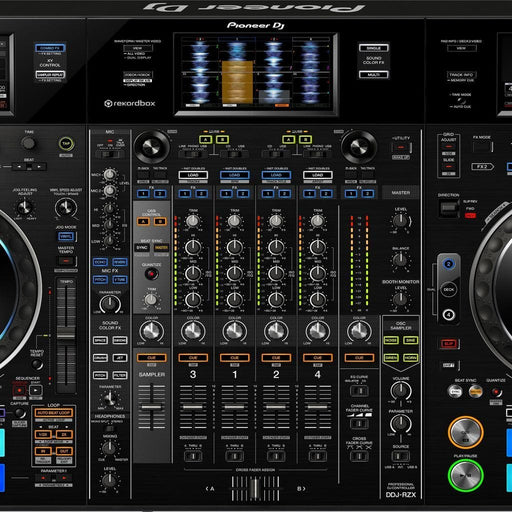The height and width of the screenshot is (512, 512).
Task: Click the MASTER LEVEL knob
Action: tap(401, 221)
